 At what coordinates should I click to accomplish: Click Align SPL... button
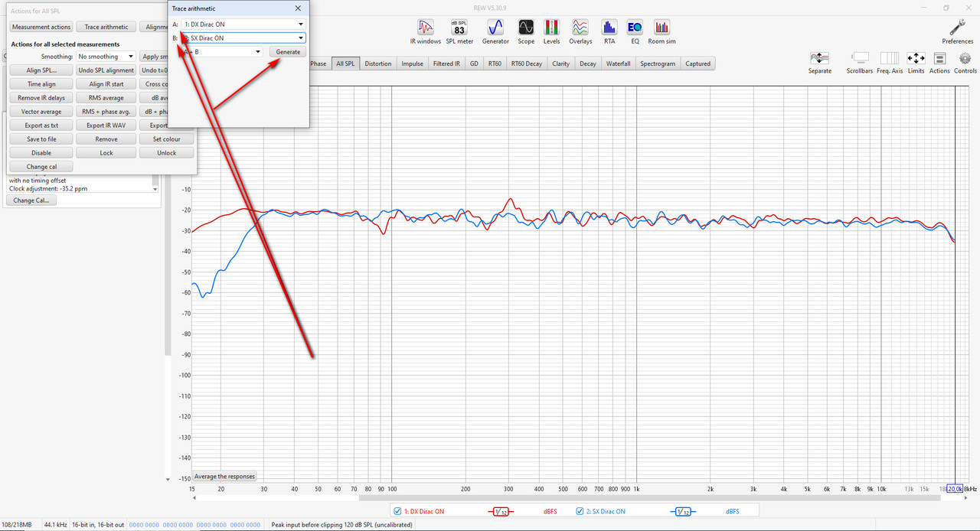click(x=41, y=70)
